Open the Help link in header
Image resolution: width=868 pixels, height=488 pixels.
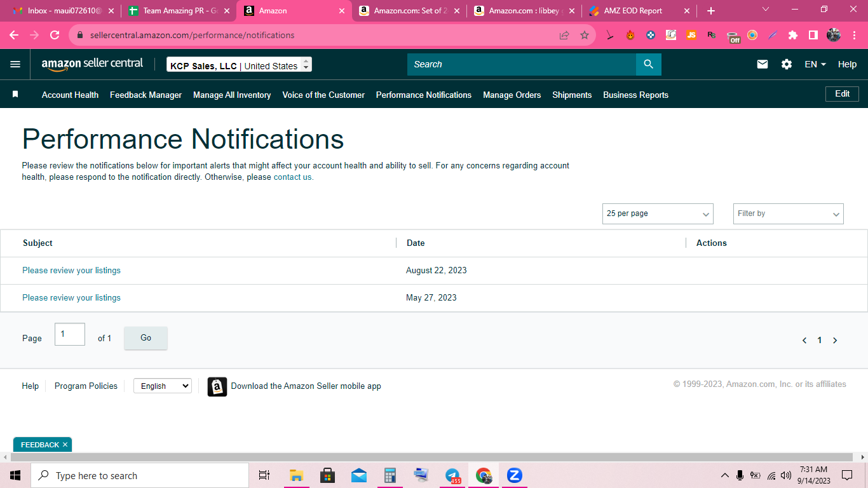point(847,64)
